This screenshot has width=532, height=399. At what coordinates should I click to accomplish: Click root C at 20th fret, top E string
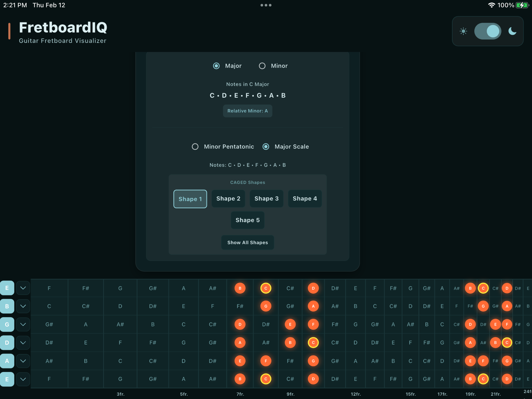[x=483, y=288]
